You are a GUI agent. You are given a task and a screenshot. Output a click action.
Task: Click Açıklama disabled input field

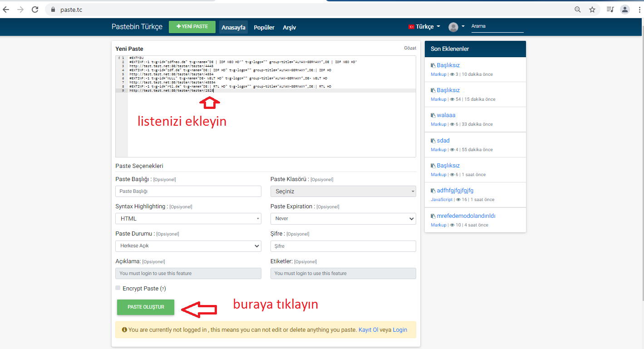188,273
